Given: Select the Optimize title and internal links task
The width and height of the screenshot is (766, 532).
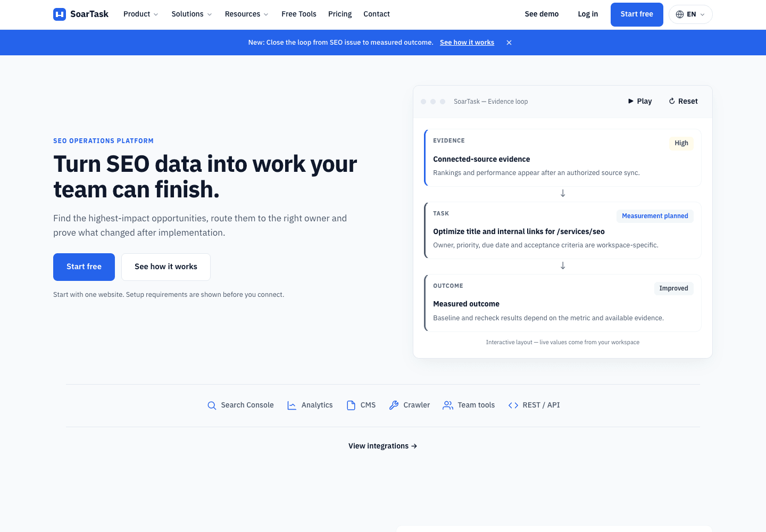Looking at the screenshot, I should tap(519, 231).
